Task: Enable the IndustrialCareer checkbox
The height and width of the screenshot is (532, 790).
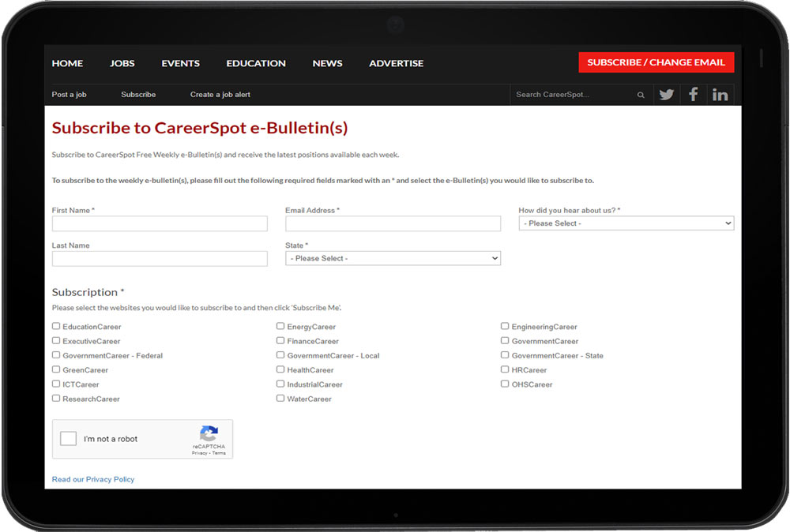Action: (280, 384)
